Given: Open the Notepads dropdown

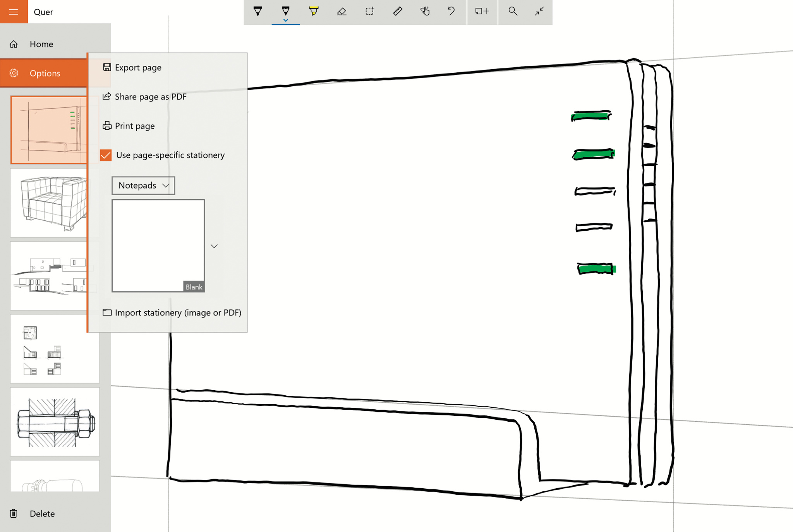Looking at the screenshot, I should (143, 185).
